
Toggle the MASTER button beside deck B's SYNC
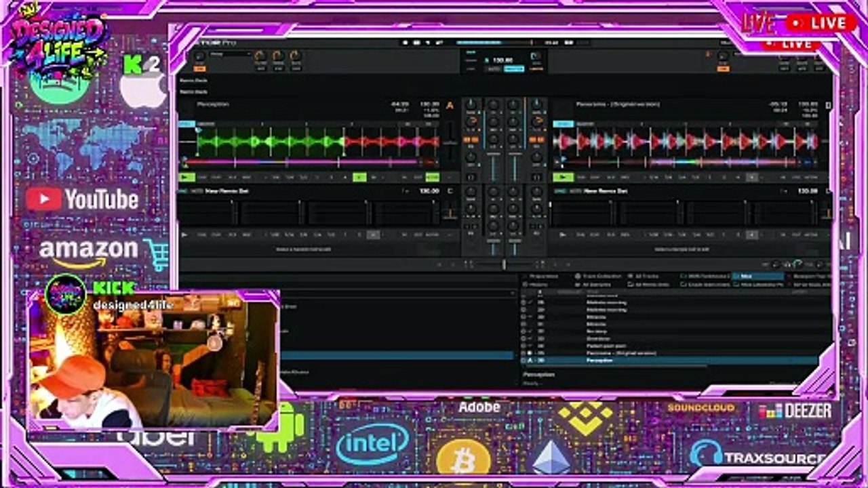[x=585, y=124]
